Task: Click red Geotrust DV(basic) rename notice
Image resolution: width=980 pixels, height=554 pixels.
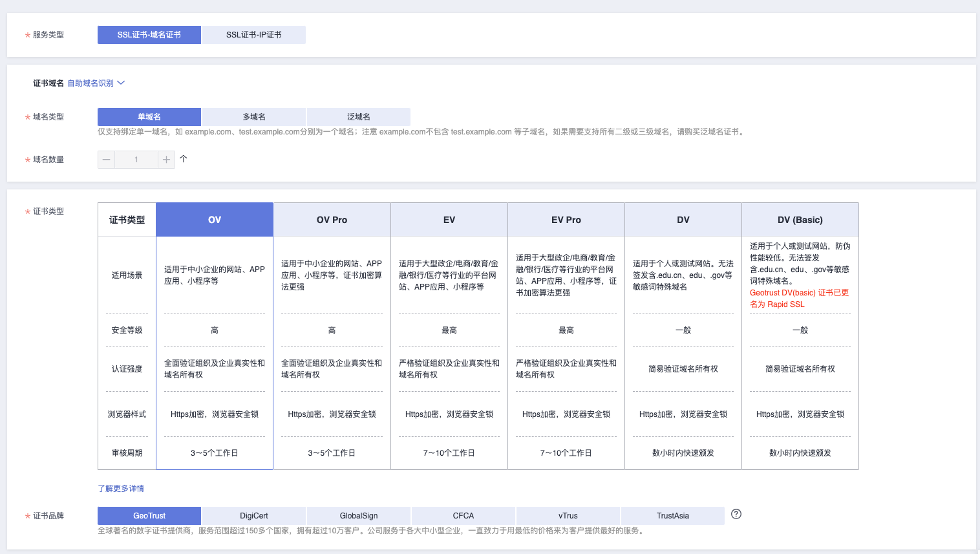Action: (x=800, y=299)
